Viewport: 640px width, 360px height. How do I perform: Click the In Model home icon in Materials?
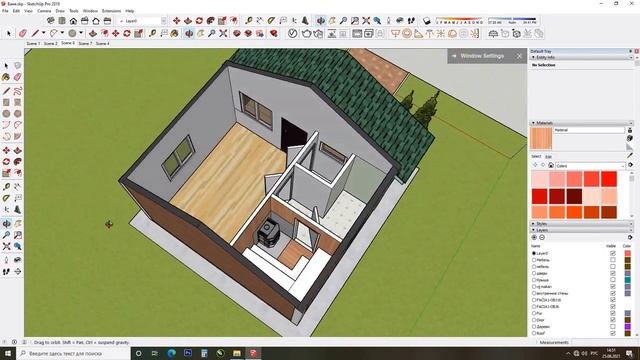[x=551, y=165]
